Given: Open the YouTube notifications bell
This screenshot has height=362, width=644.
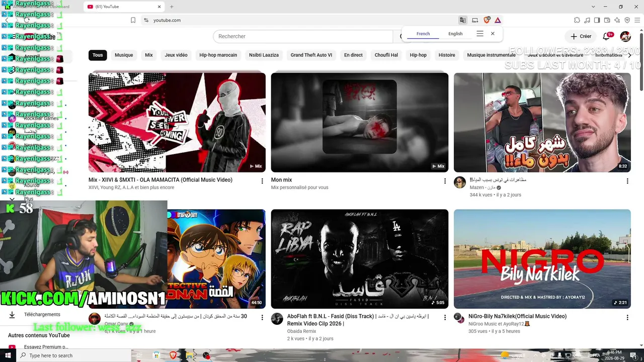Looking at the screenshot, I should (606, 36).
